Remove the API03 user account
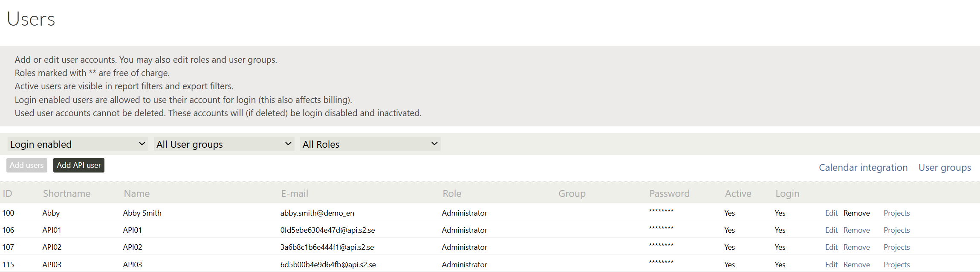 (856, 265)
